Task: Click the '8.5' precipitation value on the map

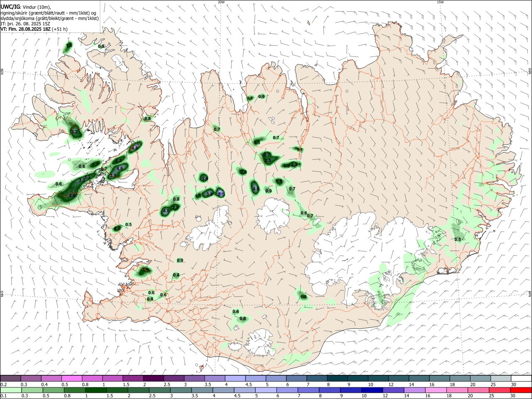Action: click(221, 194)
